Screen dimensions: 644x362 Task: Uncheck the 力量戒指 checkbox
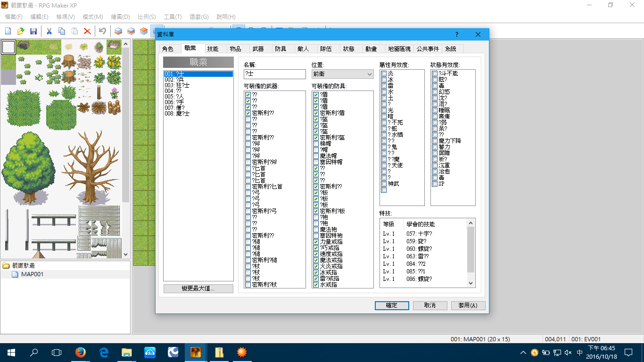(316, 242)
